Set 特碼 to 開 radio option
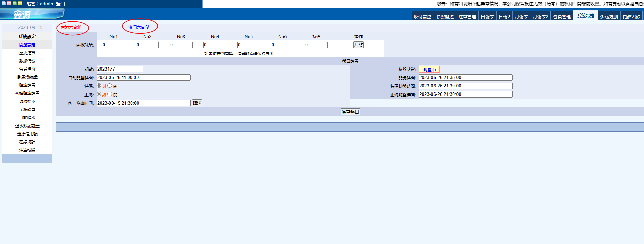The height and width of the screenshot is (244, 644). point(110,86)
